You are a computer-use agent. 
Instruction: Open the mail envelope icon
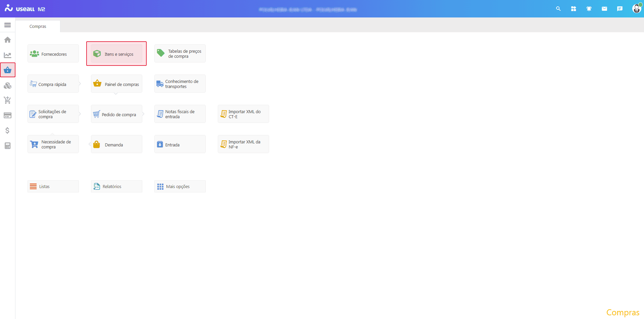point(604,9)
